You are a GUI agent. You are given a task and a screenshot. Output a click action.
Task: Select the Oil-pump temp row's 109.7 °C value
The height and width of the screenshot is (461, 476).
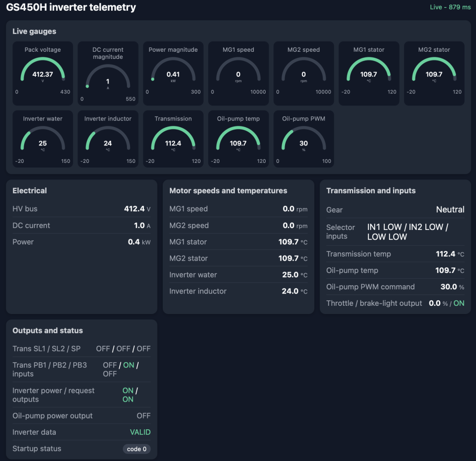tap(449, 270)
